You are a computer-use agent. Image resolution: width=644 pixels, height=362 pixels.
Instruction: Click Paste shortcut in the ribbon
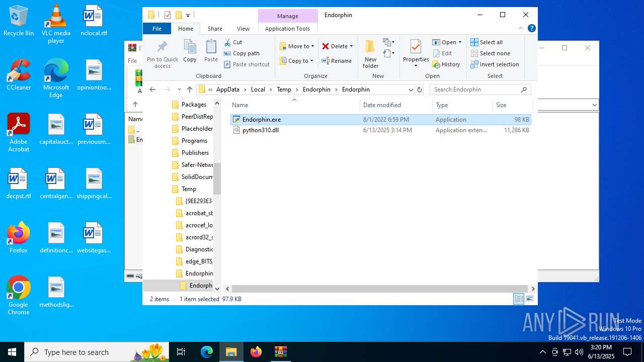click(x=247, y=64)
